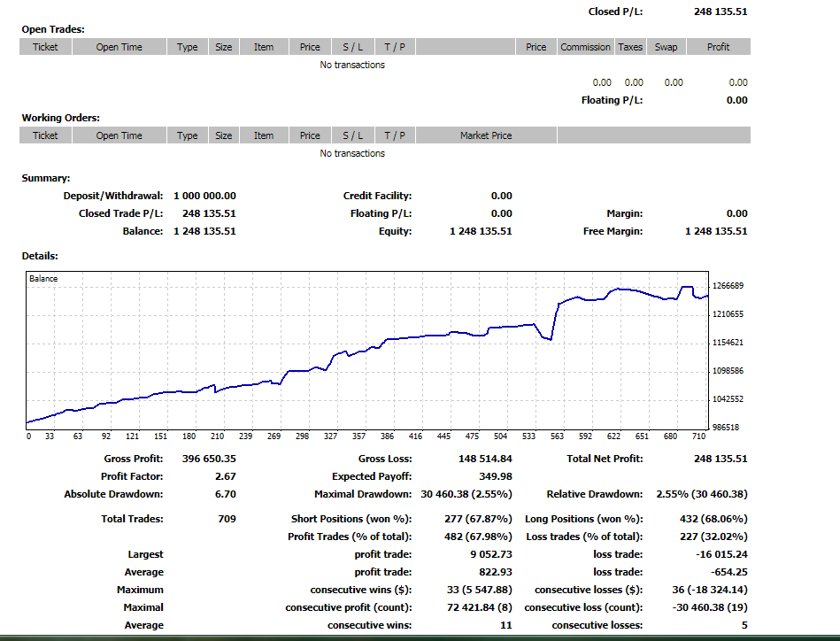
Task: Click the Commission column header in Open Trades
Action: pos(585,47)
